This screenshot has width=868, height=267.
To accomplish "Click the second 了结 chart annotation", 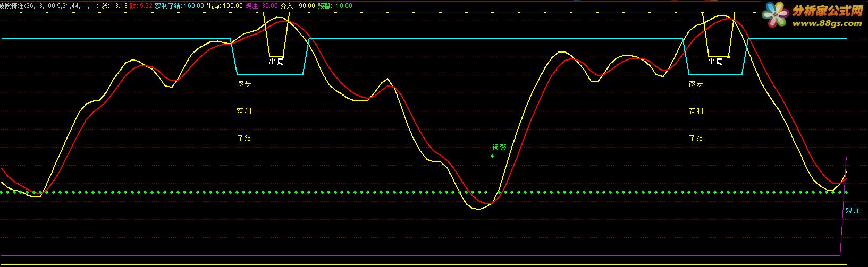I will coord(696,138).
